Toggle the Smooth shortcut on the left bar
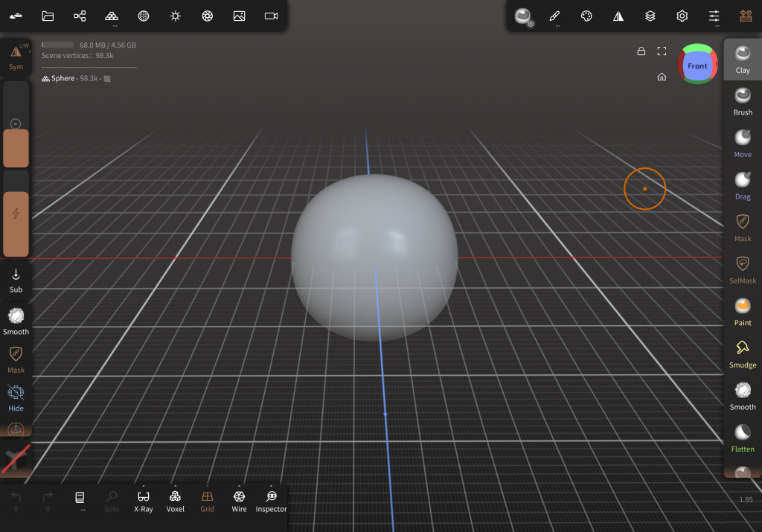This screenshot has height=532, width=762. [16, 321]
